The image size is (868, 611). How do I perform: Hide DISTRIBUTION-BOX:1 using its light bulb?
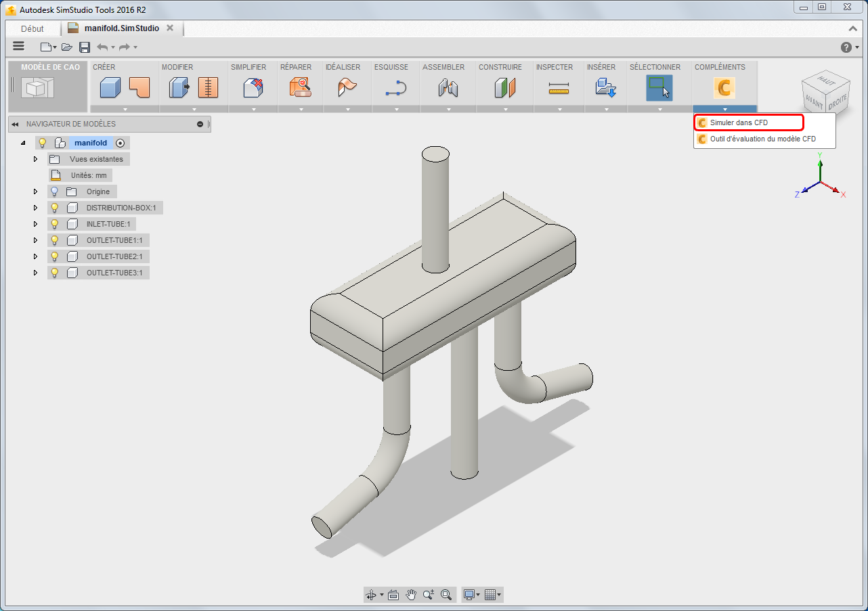click(x=55, y=208)
